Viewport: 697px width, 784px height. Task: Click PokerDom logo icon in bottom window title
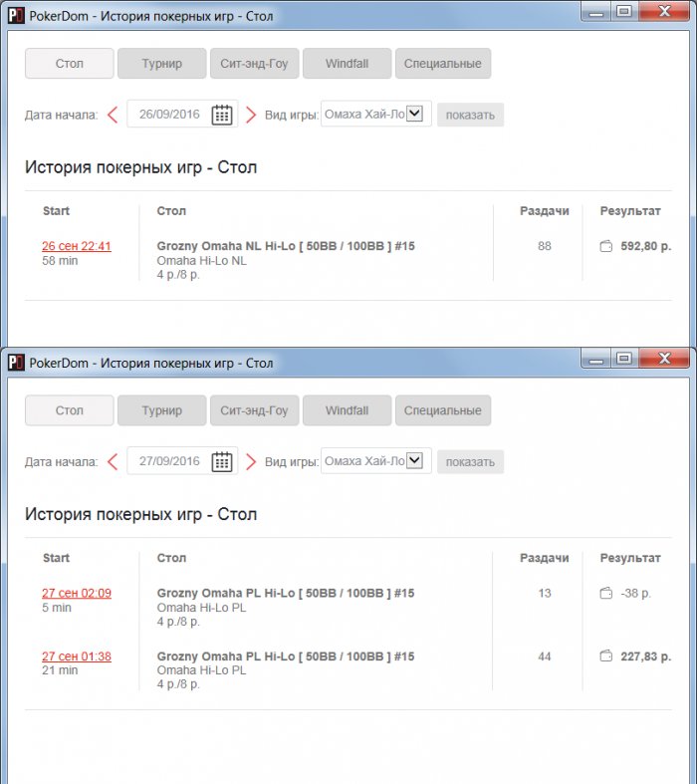click(x=16, y=363)
